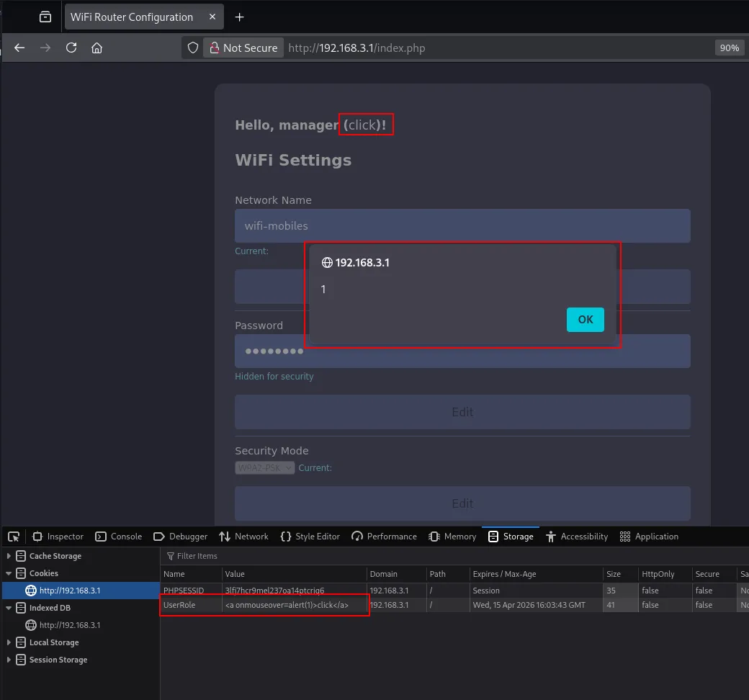The image size is (749, 700).
Task: Click the Cache Storage label
Action: [55, 556]
